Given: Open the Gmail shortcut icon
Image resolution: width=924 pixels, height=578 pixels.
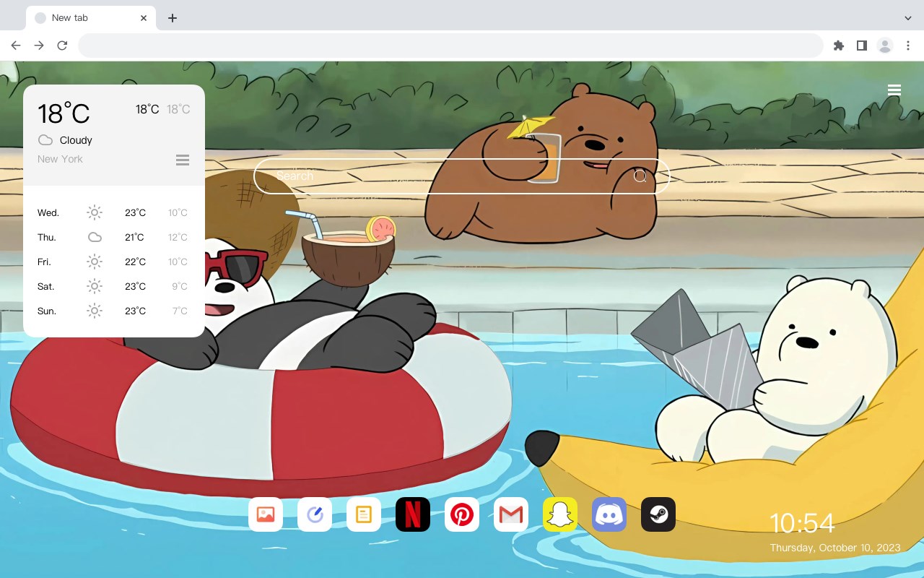Looking at the screenshot, I should click(511, 514).
